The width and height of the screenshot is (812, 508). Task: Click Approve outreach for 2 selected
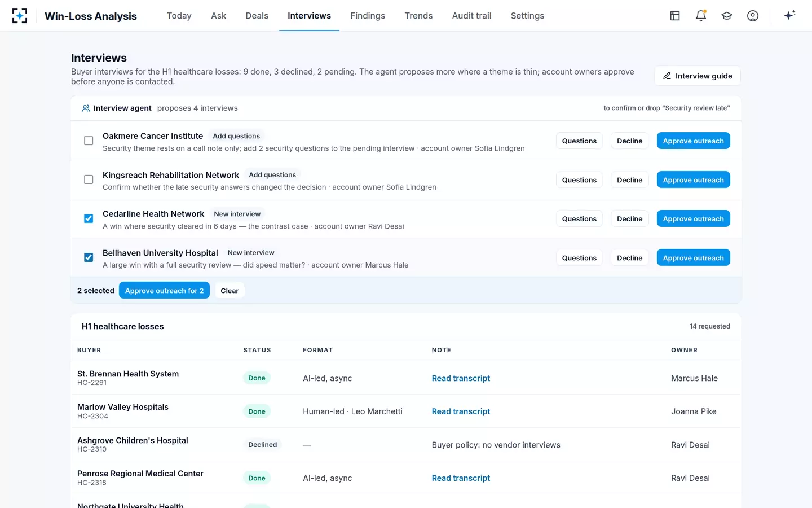(x=164, y=290)
